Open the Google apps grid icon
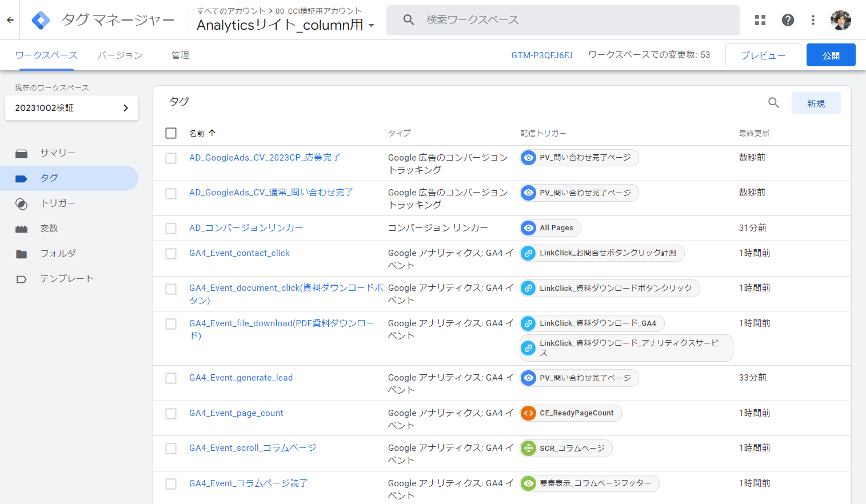Image resolution: width=866 pixels, height=504 pixels. coord(760,20)
